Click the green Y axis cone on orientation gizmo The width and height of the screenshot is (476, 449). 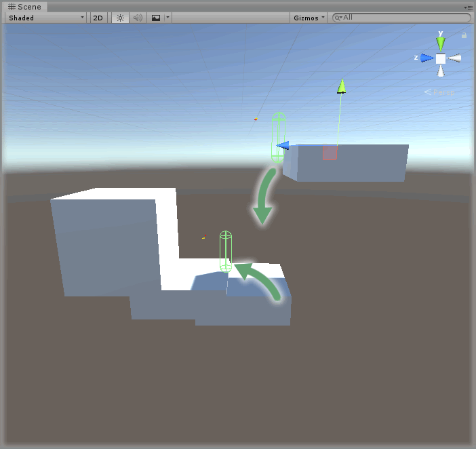(x=441, y=44)
